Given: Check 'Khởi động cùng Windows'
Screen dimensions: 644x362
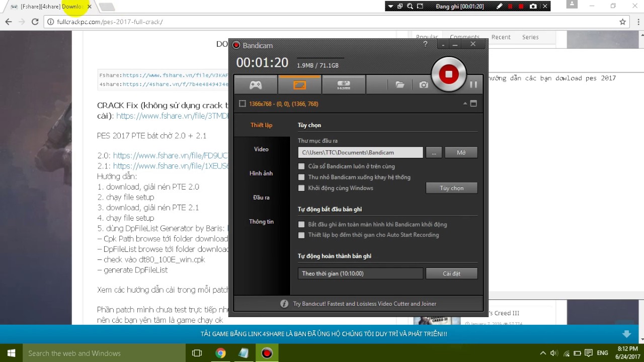Looking at the screenshot, I should [x=301, y=188].
